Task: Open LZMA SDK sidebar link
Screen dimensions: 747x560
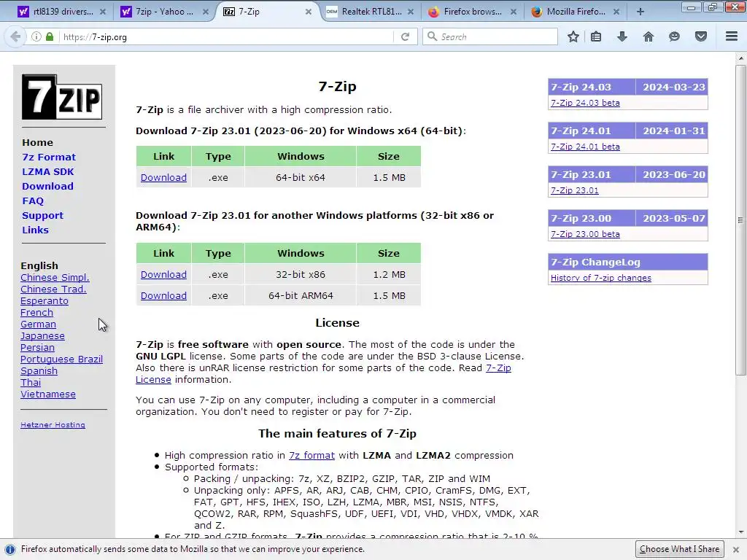Action: point(48,171)
